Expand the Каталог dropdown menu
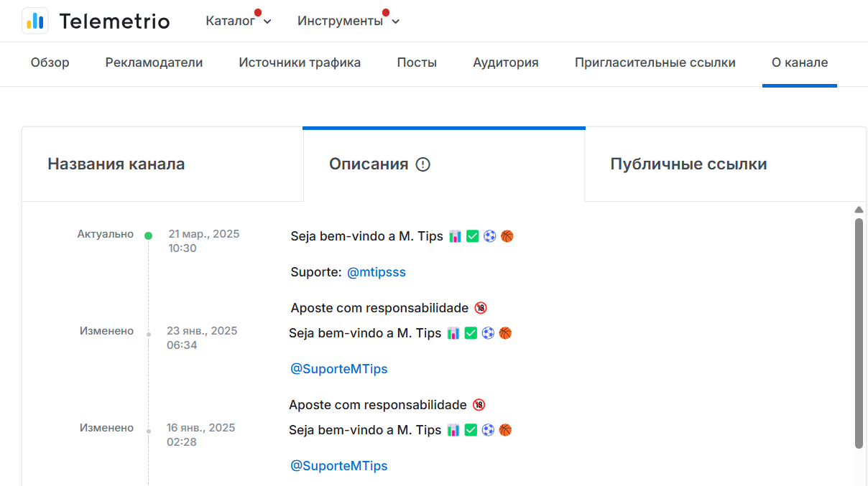This screenshot has height=486, width=868. point(238,22)
